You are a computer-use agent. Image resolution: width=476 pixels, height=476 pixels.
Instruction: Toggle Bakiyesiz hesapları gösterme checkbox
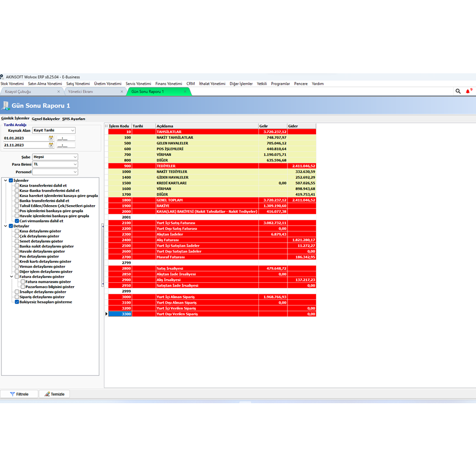(x=17, y=302)
